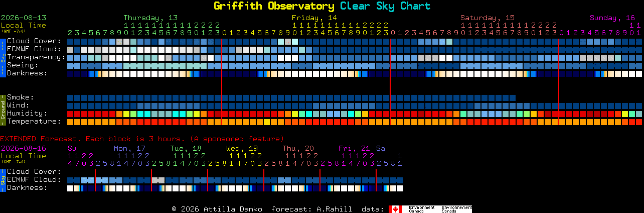
Task: Click the © 2026 Attilla Danko credit
Action: click(217, 209)
